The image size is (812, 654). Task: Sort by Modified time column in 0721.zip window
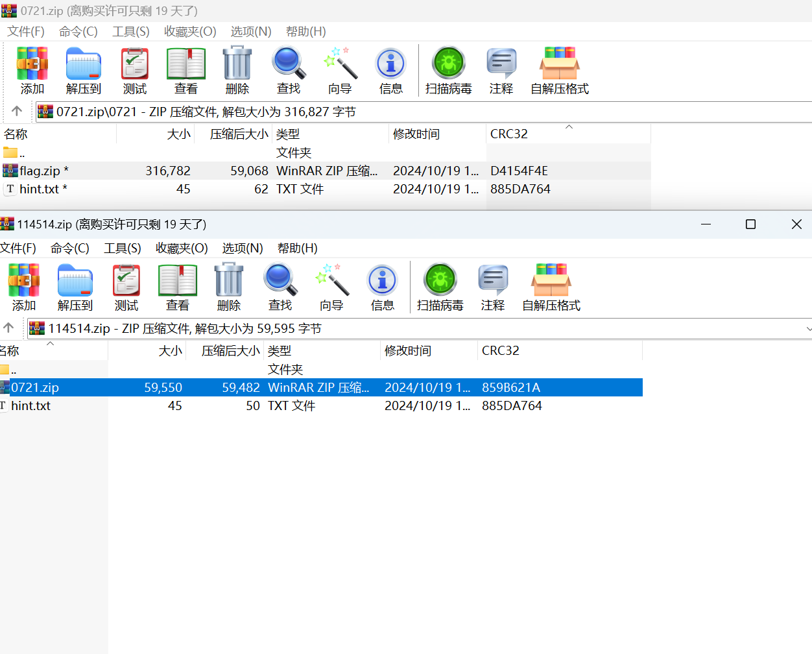click(x=437, y=134)
